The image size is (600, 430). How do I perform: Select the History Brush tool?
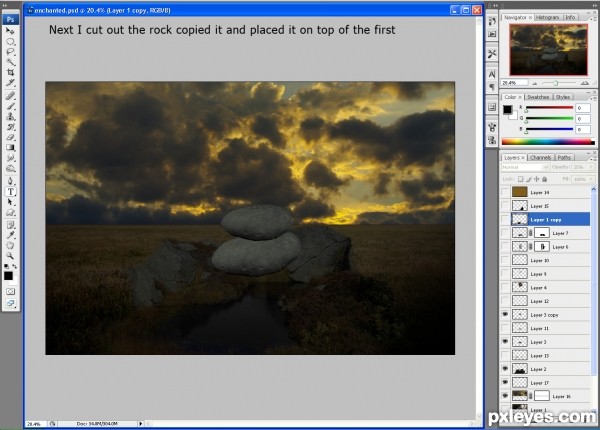coord(10,127)
